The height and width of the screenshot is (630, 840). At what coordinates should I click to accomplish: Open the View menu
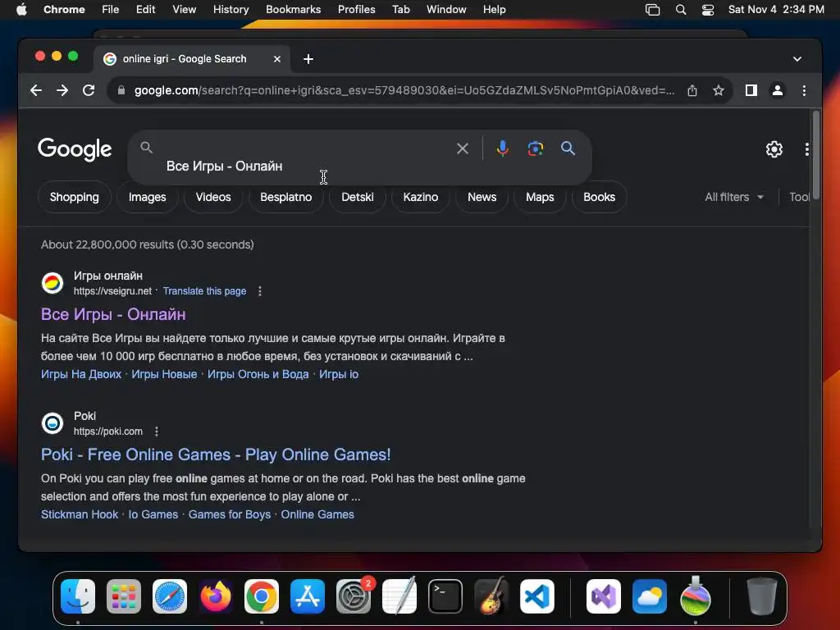point(184,10)
